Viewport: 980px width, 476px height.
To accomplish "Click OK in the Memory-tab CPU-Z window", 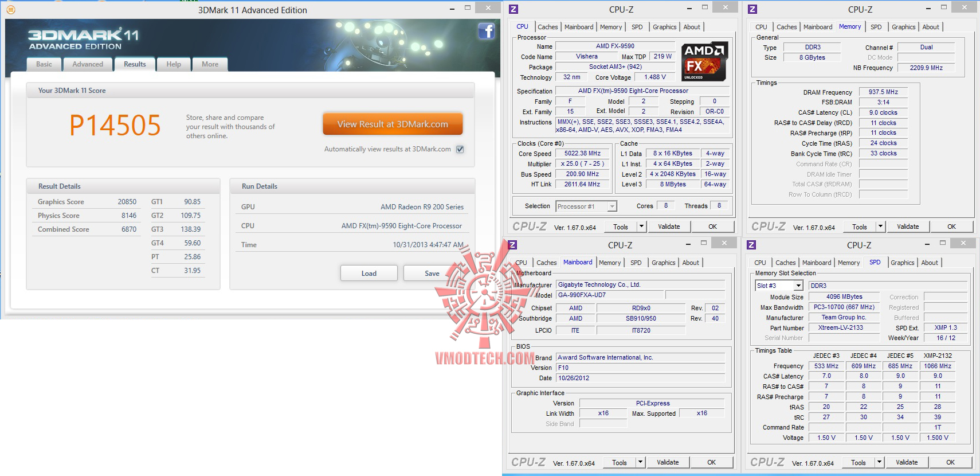I will click(951, 227).
